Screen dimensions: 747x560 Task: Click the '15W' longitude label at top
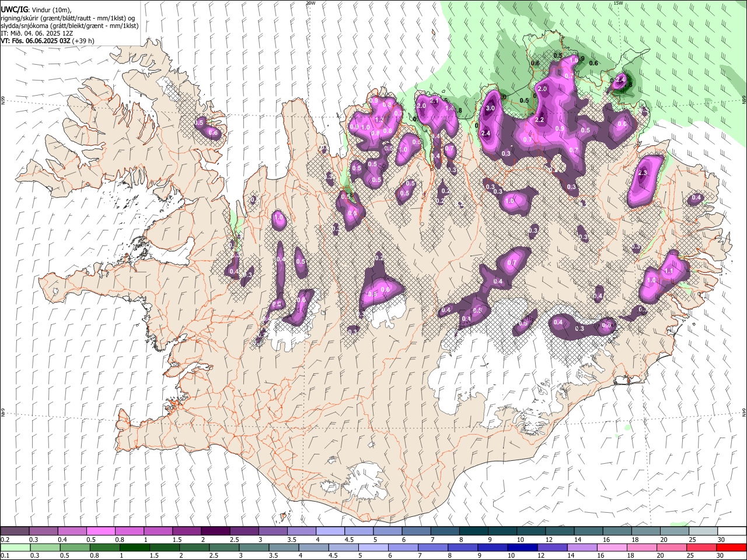coord(618,3)
